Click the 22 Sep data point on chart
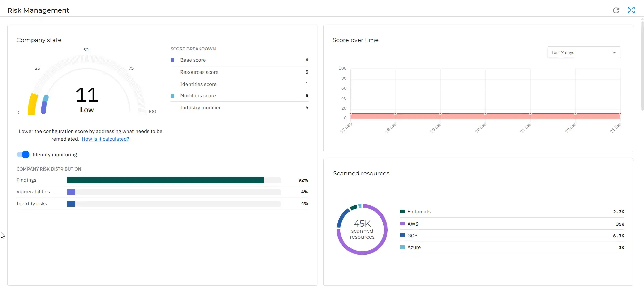The image size is (644, 289). (575, 114)
